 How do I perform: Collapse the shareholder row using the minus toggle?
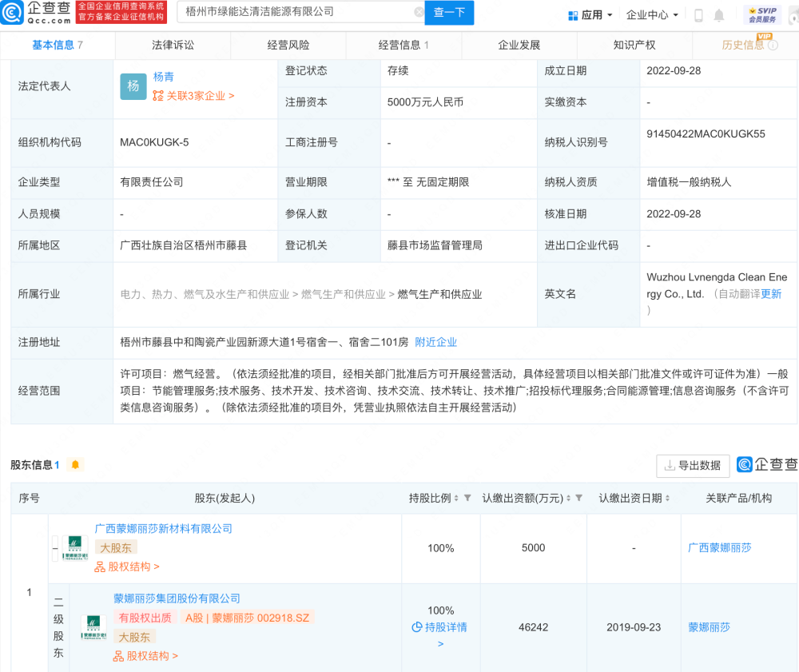(55, 548)
